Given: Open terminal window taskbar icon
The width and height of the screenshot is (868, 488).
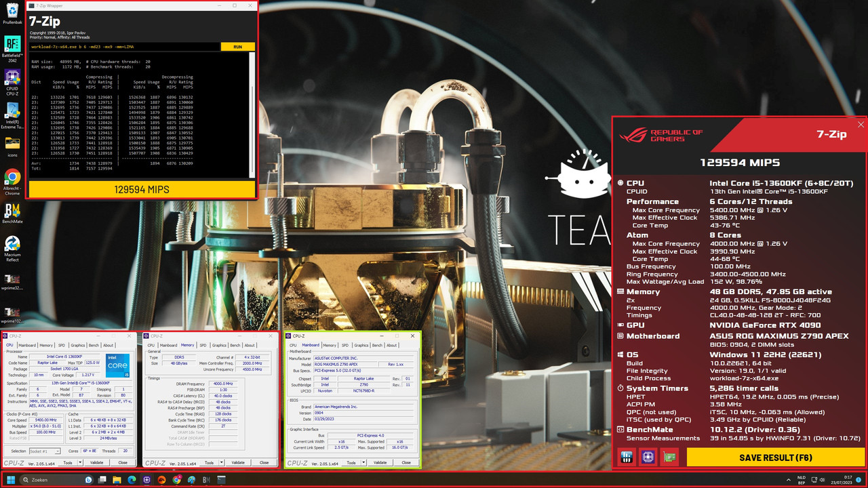Looking at the screenshot, I should click(221, 480).
